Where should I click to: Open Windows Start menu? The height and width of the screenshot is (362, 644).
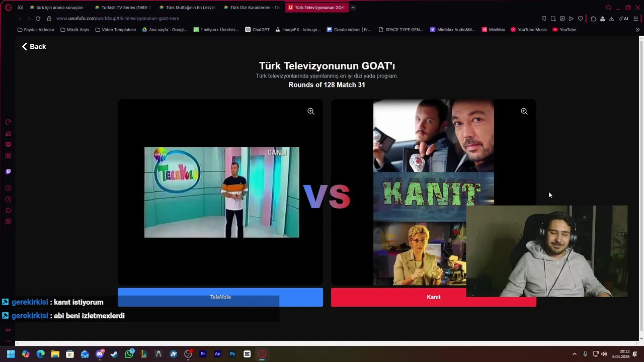coord(11,354)
